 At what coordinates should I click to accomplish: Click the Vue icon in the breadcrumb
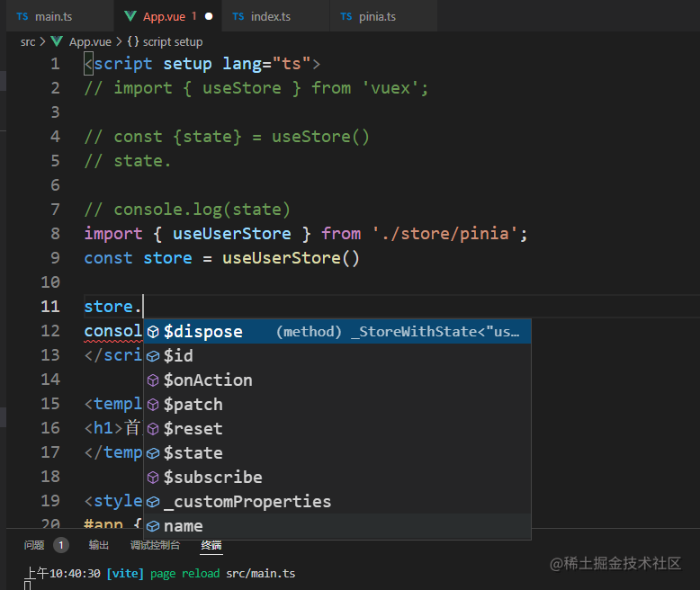click(57, 41)
